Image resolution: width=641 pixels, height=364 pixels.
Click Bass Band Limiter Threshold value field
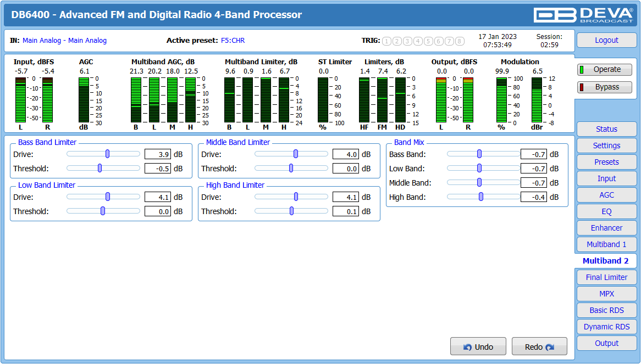tap(158, 169)
